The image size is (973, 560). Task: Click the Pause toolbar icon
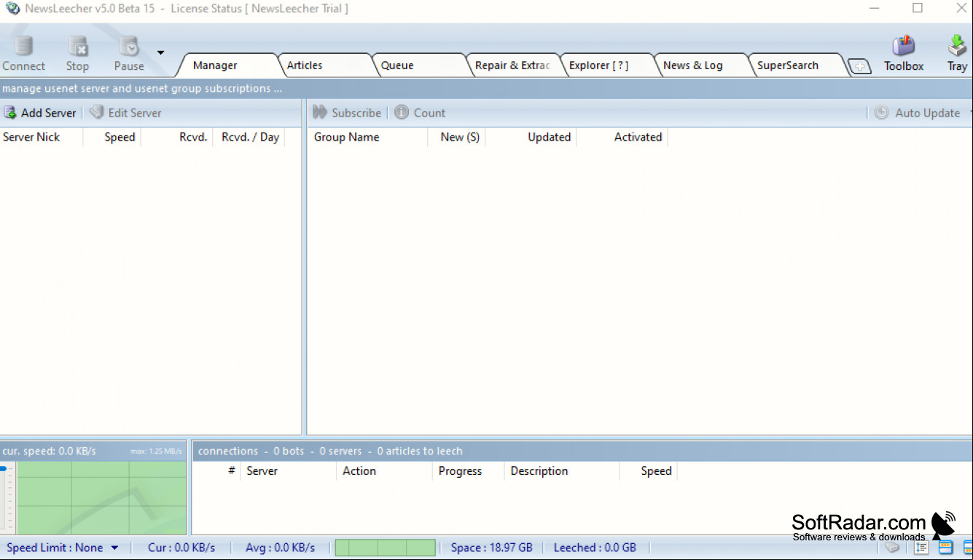coord(129,53)
